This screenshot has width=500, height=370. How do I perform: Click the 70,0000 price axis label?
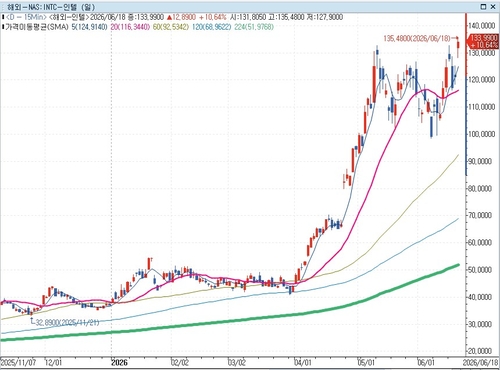click(480, 216)
